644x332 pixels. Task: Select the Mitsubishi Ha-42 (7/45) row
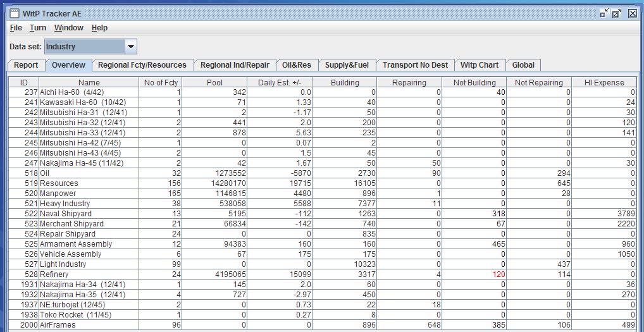pos(323,143)
